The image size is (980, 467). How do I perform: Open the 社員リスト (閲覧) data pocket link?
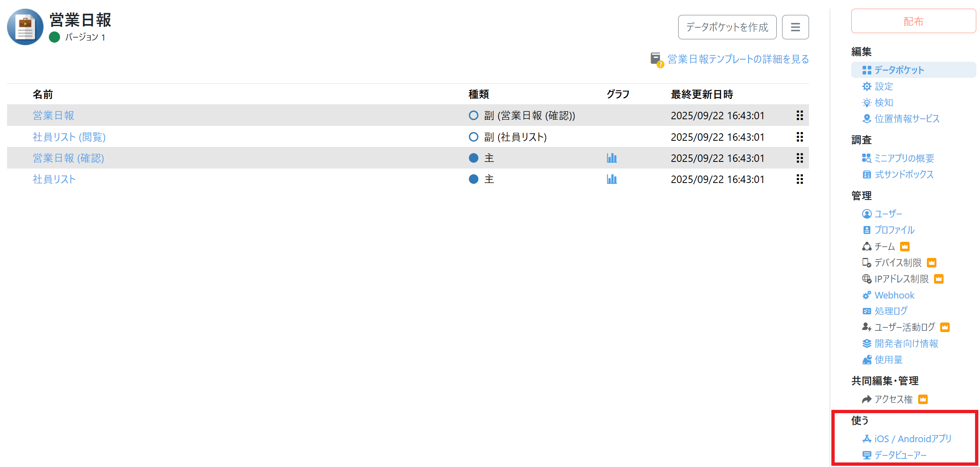coord(69,137)
